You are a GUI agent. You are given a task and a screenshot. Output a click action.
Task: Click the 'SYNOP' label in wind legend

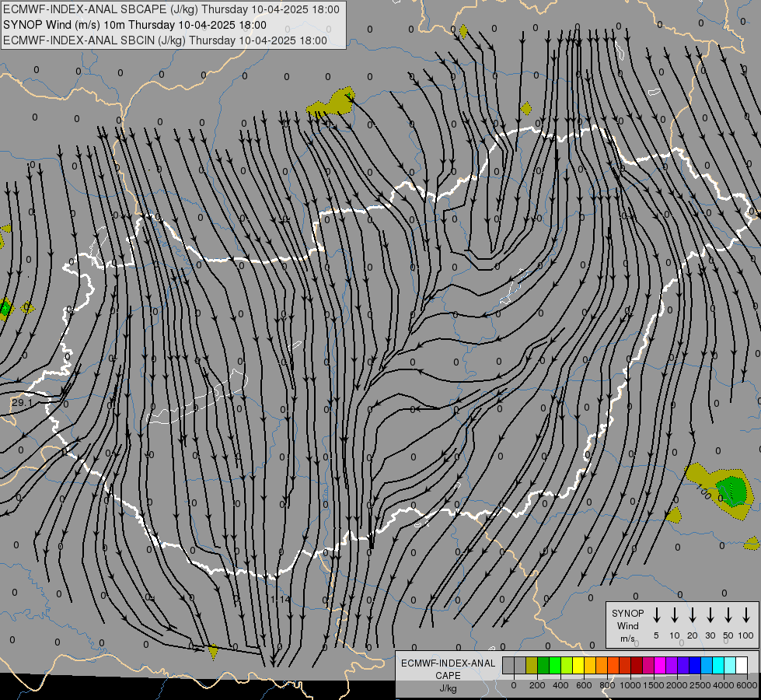click(x=627, y=613)
